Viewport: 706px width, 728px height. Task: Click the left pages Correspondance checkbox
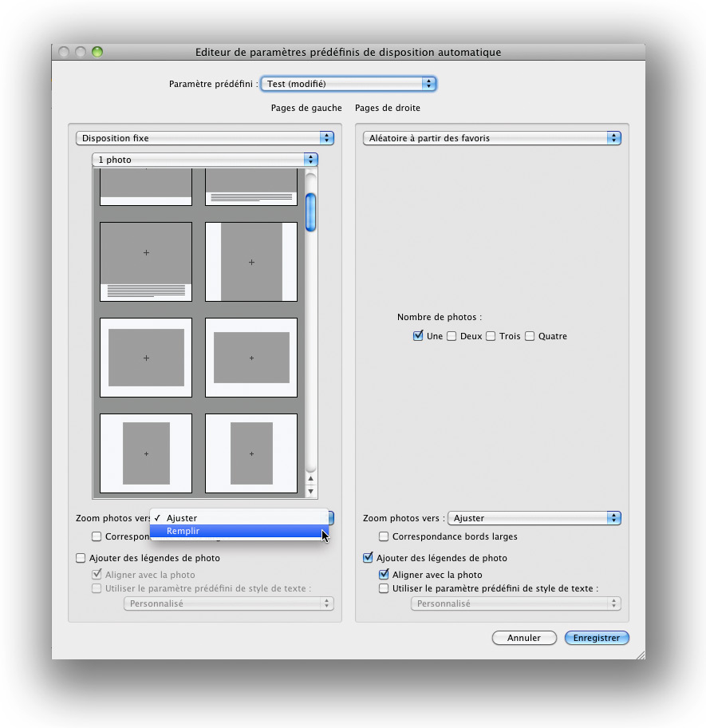click(97, 536)
